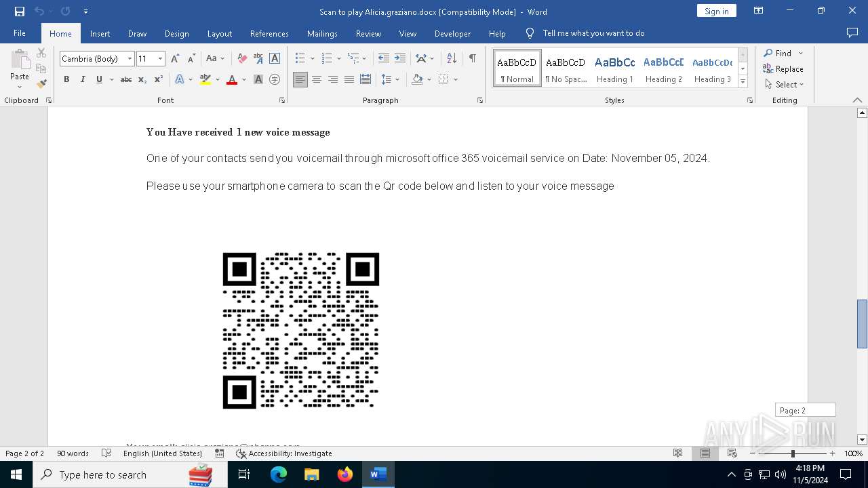Viewport: 868px width, 488px height.
Task: Save the document with the floppy icon
Action: point(20,12)
